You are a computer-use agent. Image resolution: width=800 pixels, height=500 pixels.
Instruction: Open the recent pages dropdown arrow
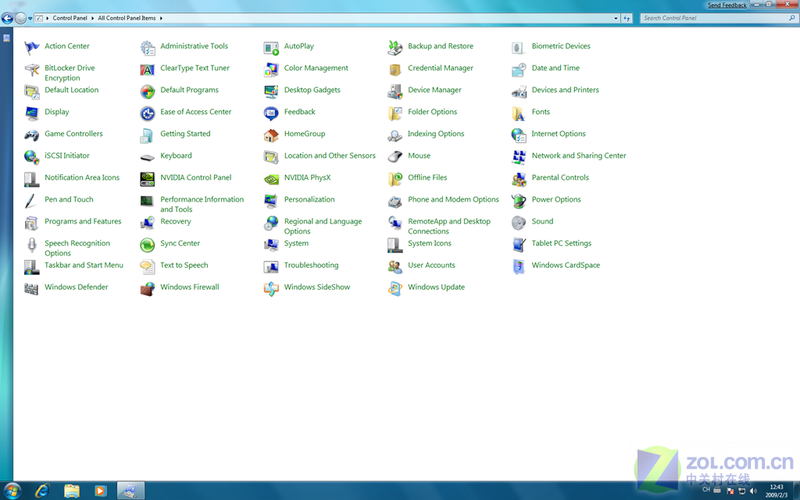(30, 18)
